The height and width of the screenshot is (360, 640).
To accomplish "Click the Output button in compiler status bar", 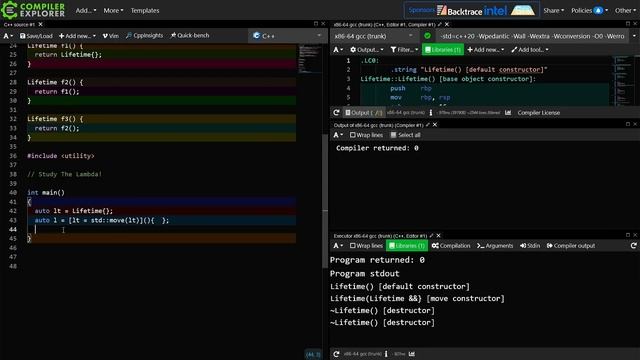I will point(364,113).
